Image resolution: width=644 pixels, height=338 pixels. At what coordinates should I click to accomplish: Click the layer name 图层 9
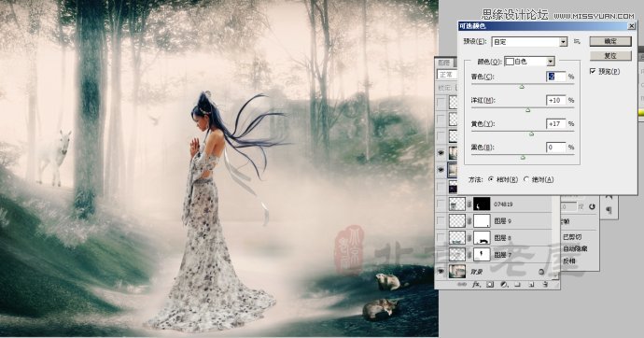(502, 221)
